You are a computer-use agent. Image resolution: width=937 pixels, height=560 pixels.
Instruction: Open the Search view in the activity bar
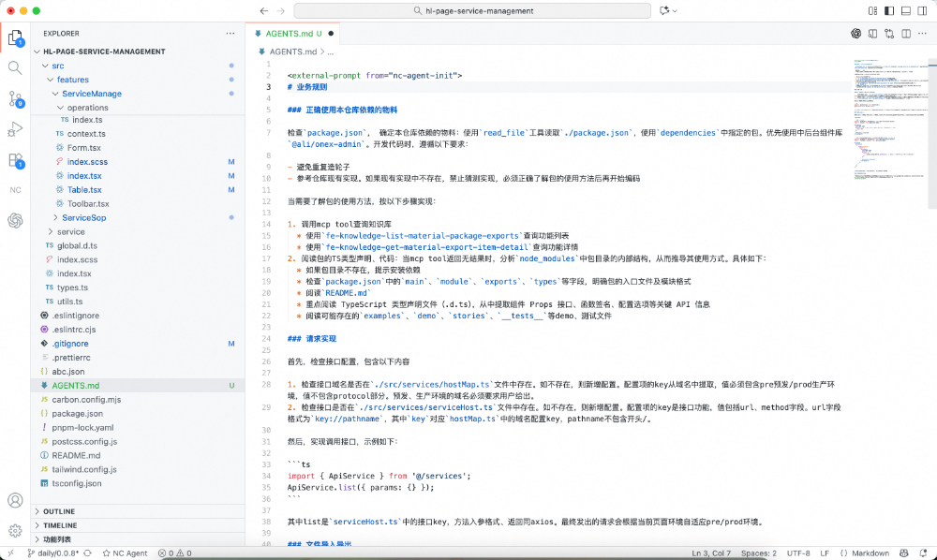(x=15, y=67)
